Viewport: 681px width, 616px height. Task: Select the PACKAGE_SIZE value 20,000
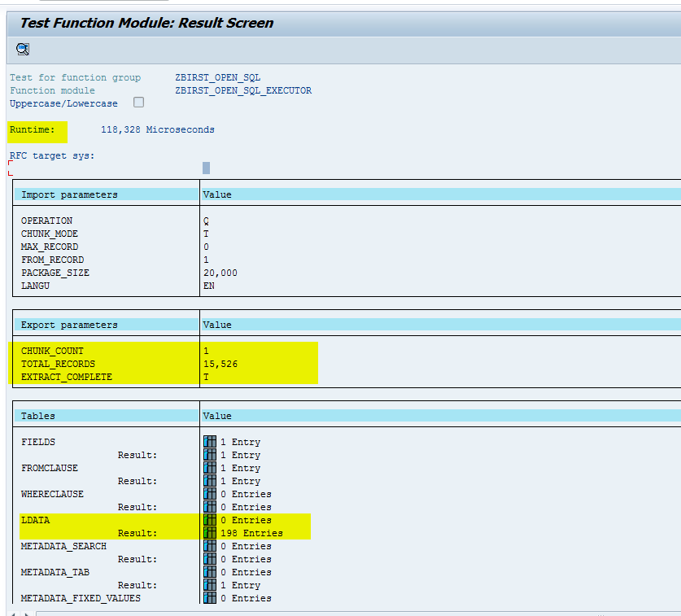[x=220, y=273]
